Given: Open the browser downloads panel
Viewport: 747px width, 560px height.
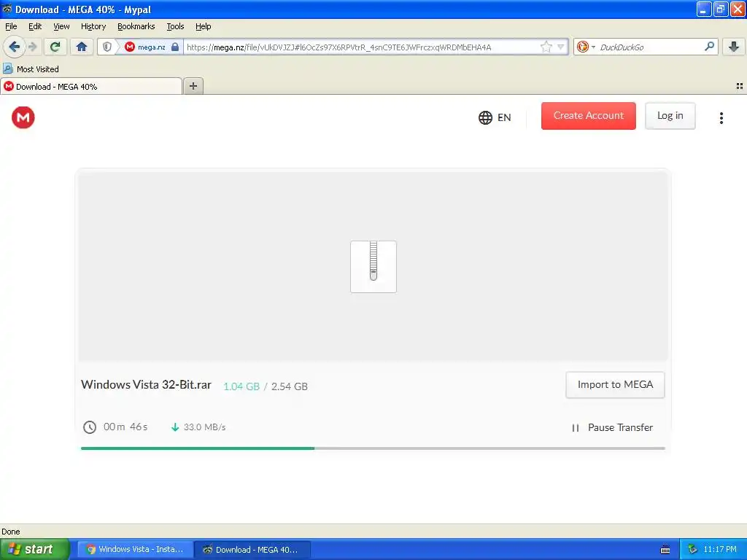Looking at the screenshot, I should point(734,47).
